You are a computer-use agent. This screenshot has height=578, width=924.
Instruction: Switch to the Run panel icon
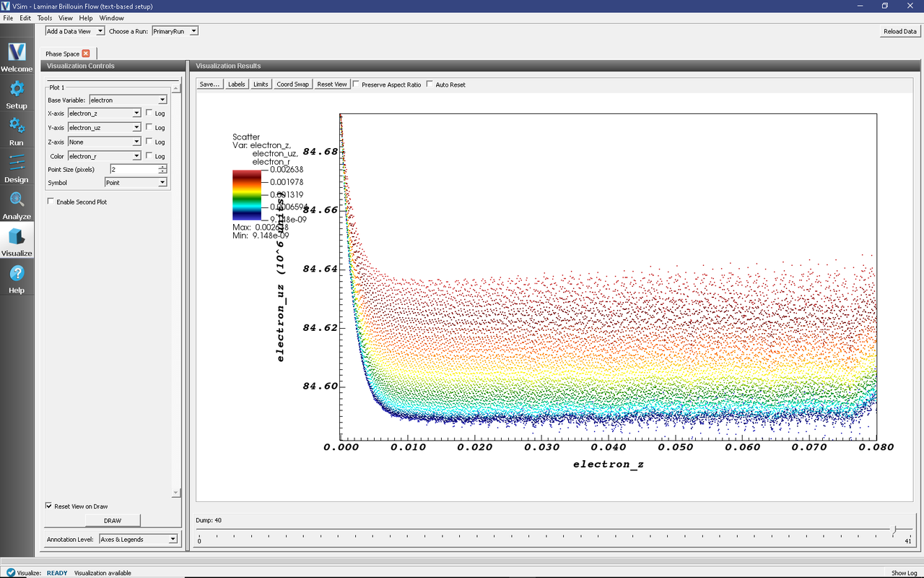click(17, 126)
